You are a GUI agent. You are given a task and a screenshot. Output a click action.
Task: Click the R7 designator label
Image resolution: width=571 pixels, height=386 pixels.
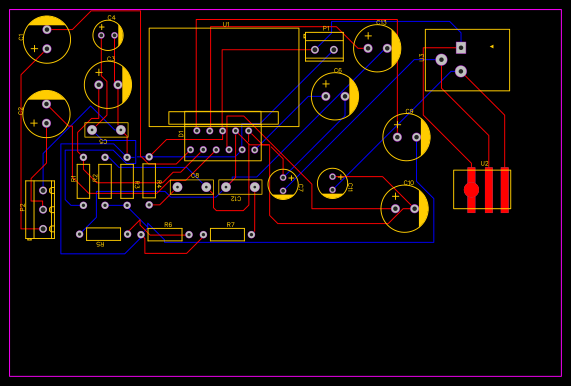(x=231, y=225)
